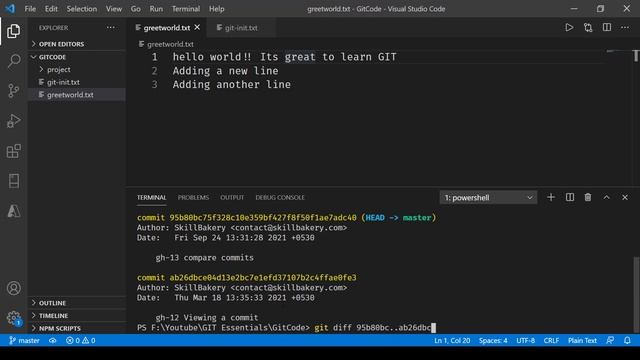The width and height of the screenshot is (640, 360).
Task: Click in the terminal command prompt line
Action: [x=287, y=328]
